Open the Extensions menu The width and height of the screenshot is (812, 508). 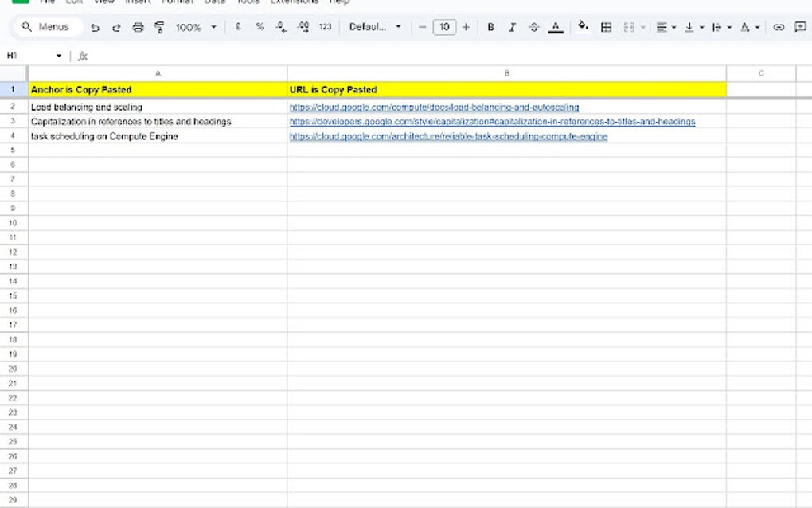pyautogui.click(x=295, y=2)
